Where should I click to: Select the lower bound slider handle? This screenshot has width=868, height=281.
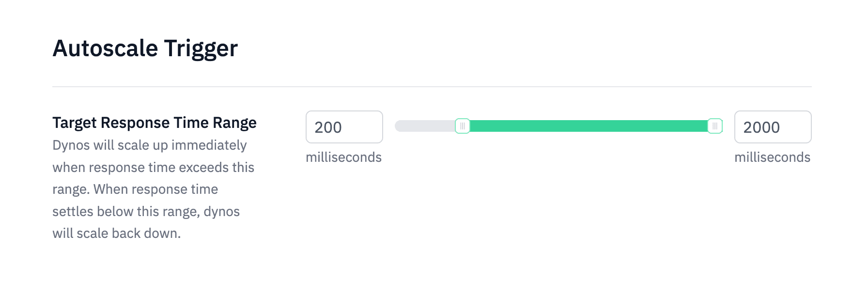tap(463, 126)
